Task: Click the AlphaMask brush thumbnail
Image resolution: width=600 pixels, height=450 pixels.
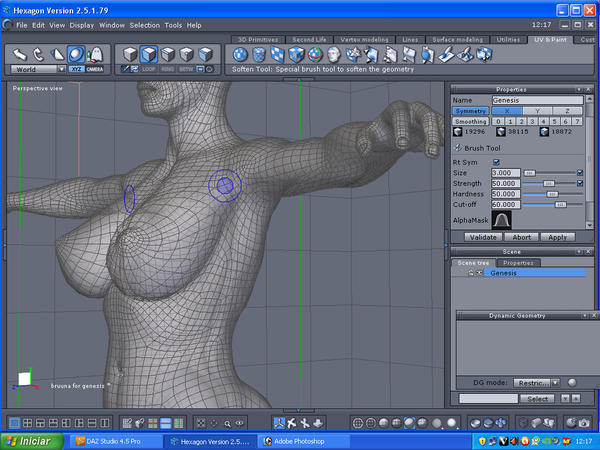Action: 501,219
